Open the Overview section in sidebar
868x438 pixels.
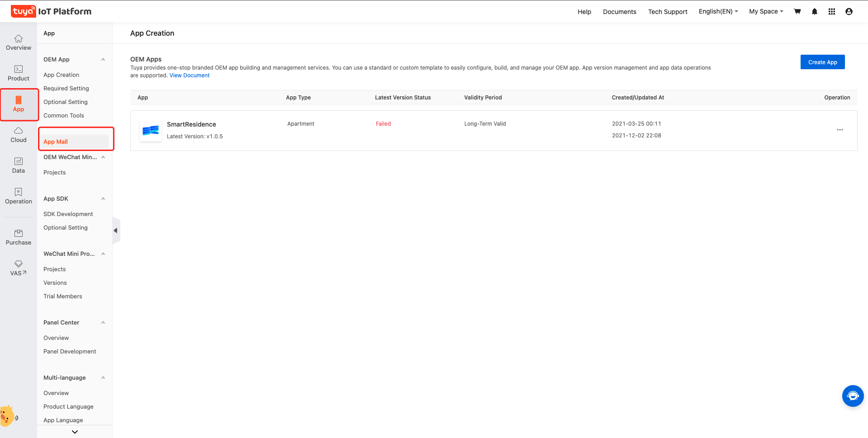point(18,42)
